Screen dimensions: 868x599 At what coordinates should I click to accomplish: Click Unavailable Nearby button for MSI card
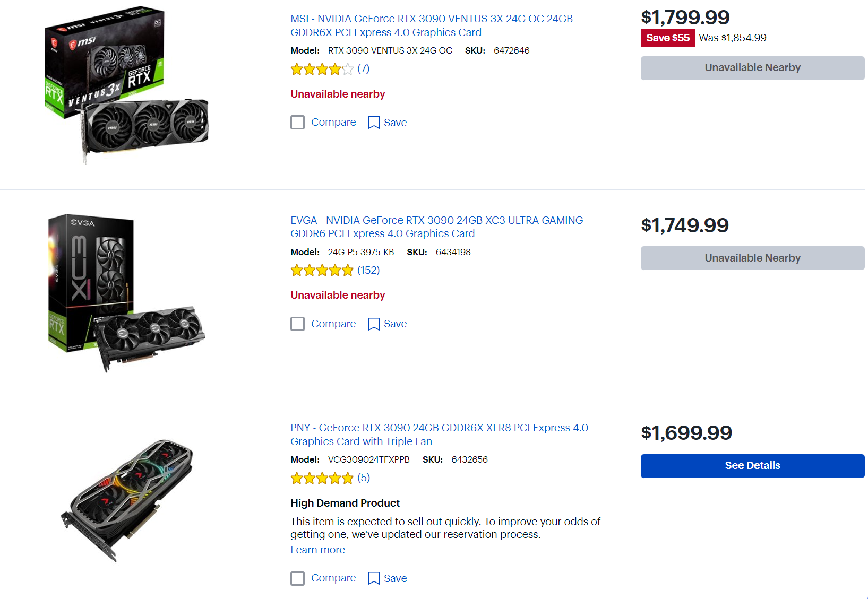point(752,68)
